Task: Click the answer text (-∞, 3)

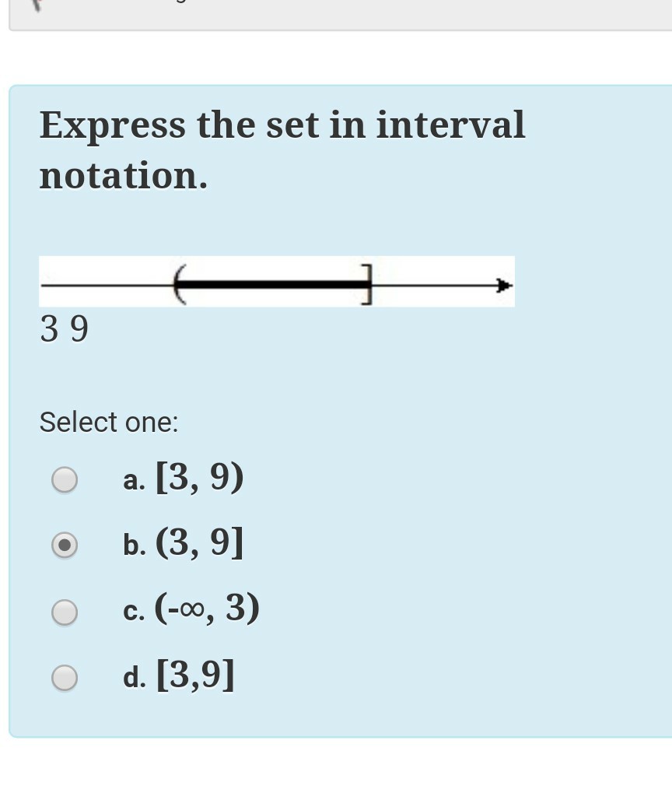Action: (x=207, y=609)
